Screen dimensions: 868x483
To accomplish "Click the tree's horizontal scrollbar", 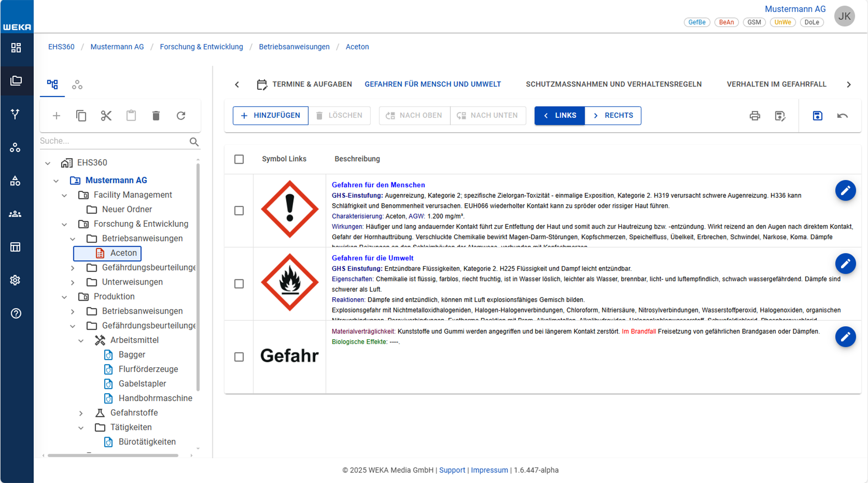I will click(x=113, y=455).
